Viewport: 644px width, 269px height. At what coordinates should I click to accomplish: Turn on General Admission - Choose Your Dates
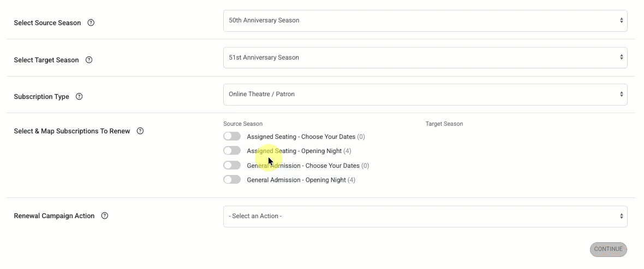[x=232, y=165]
